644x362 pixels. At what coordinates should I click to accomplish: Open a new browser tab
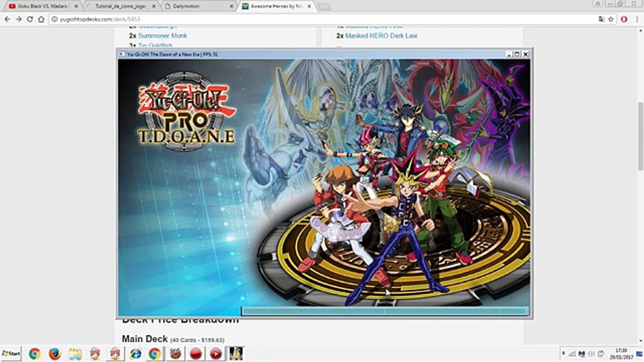click(324, 7)
